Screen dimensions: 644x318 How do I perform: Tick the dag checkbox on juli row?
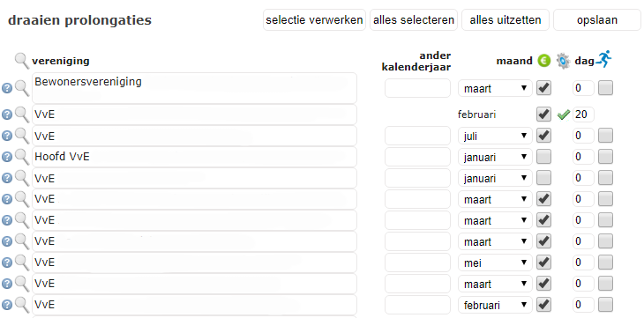605,136
